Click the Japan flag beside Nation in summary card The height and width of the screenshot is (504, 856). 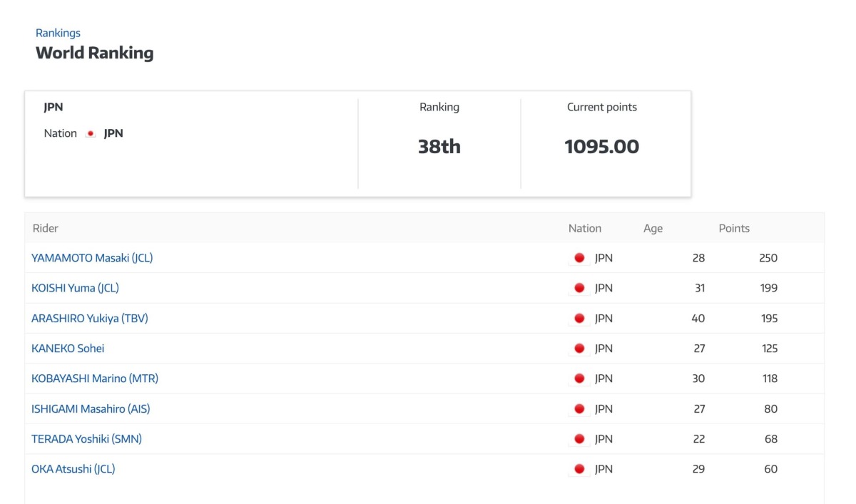tap(91, 134)
